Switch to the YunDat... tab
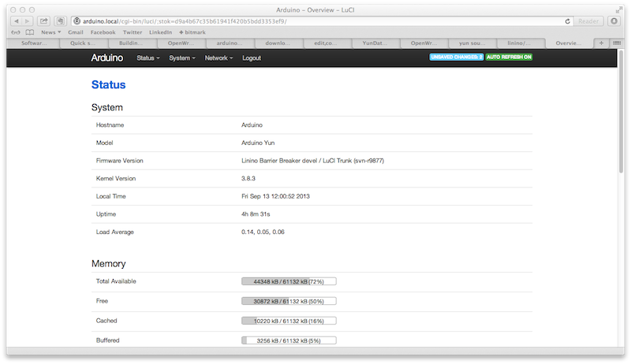Image resolution: width=631 pixels, height=364 pixels. click(375, 43)
